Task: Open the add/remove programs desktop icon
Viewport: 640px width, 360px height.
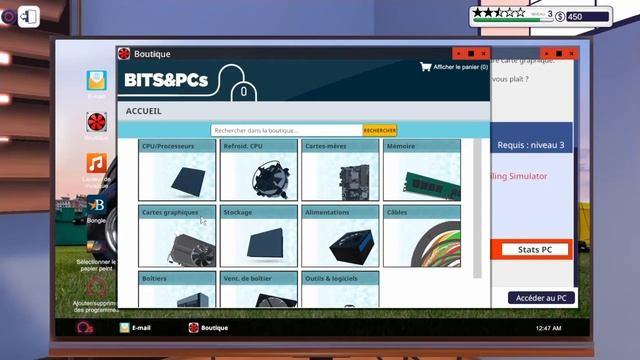Action: pyautogui.click(x=96, y=288)
